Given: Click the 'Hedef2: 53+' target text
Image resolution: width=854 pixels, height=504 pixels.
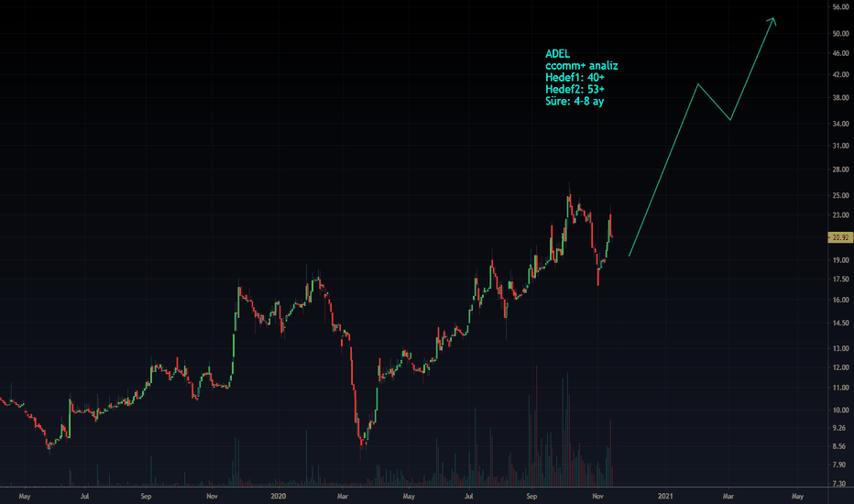Looking at the screenshot, I should point(575,89).
